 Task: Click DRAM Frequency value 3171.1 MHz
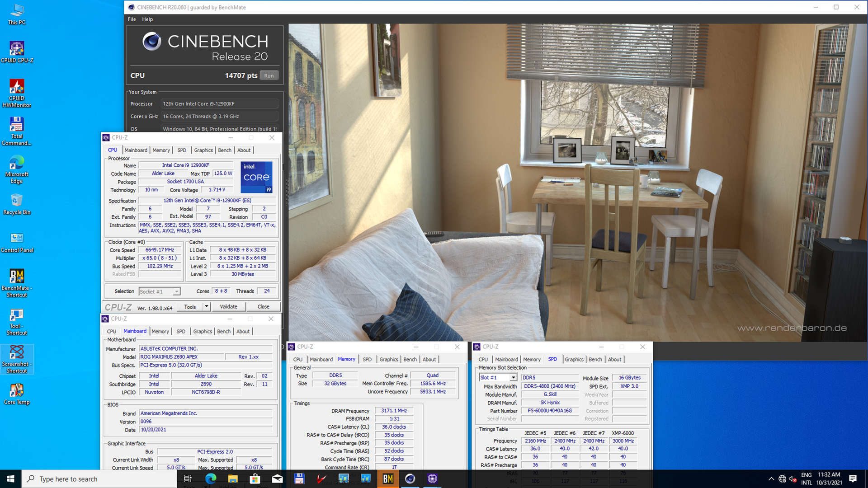click(394, 411)
